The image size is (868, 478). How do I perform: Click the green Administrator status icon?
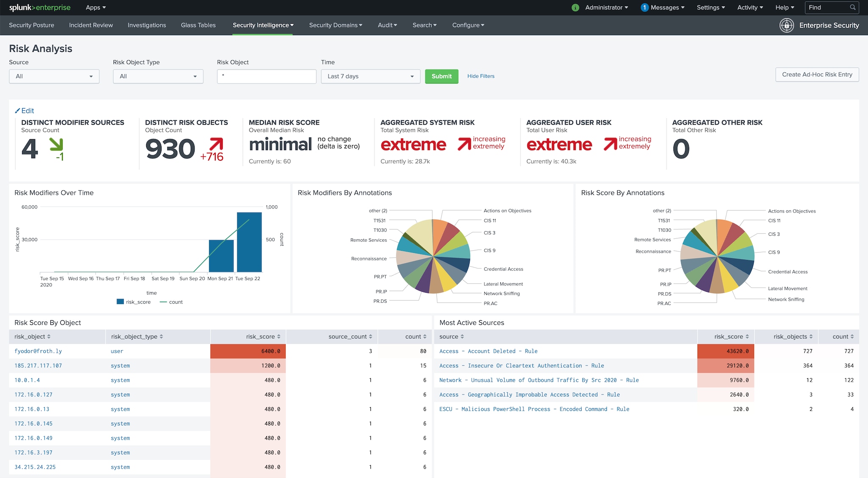coord(575,8)
